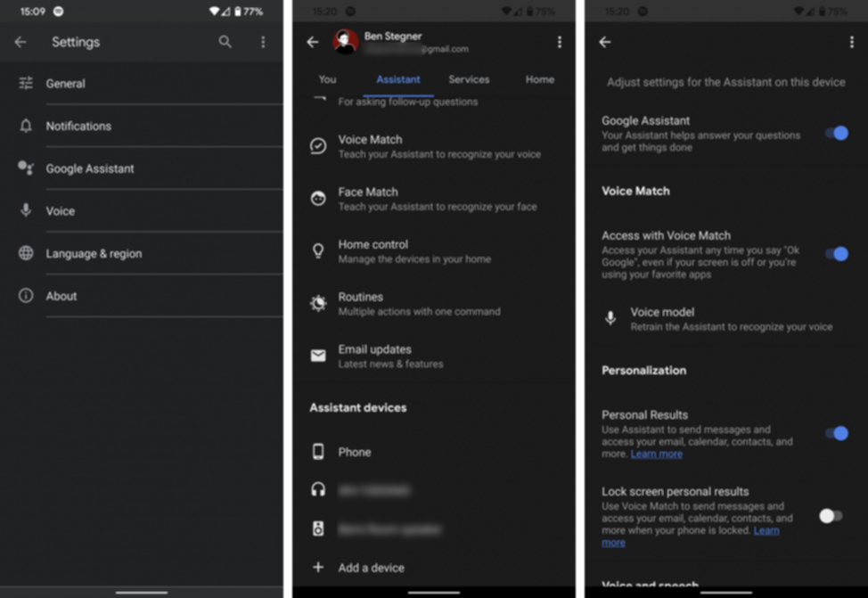Tap plus icon next to Add a device

click(x=318, y=567)
